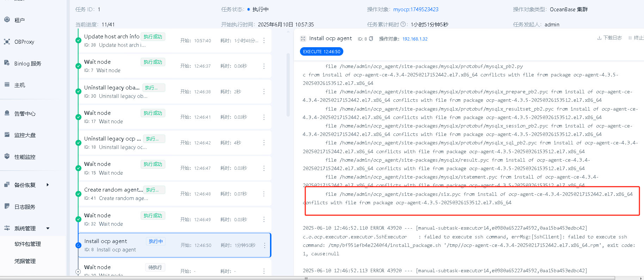
Task: Click the 下载日志 download log button
Action: pyautogui.click(x=609, y=38)
